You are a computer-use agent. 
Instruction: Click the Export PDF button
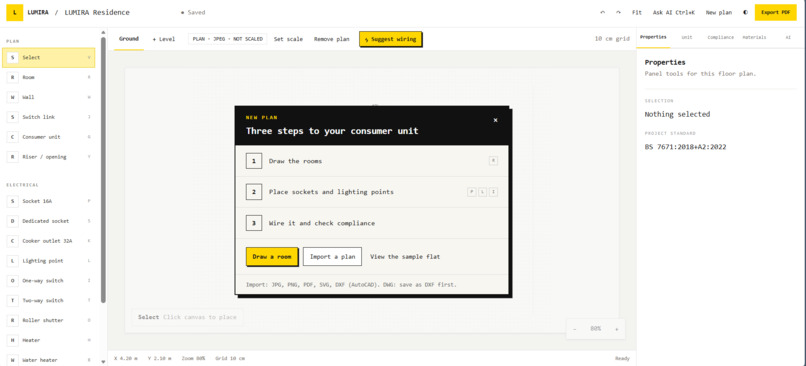coord(776,13)
